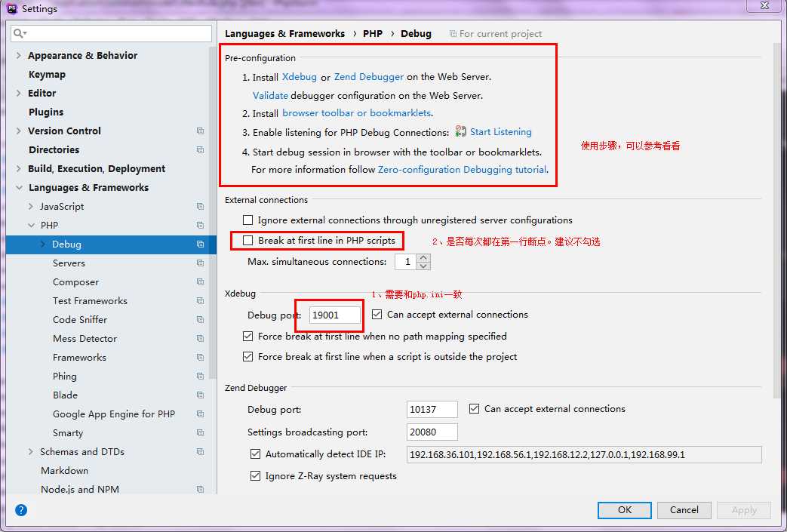787x532 pixels.
Task: Open the Xdebug install link
Action: pyautogui.click(x=300, y=77)
